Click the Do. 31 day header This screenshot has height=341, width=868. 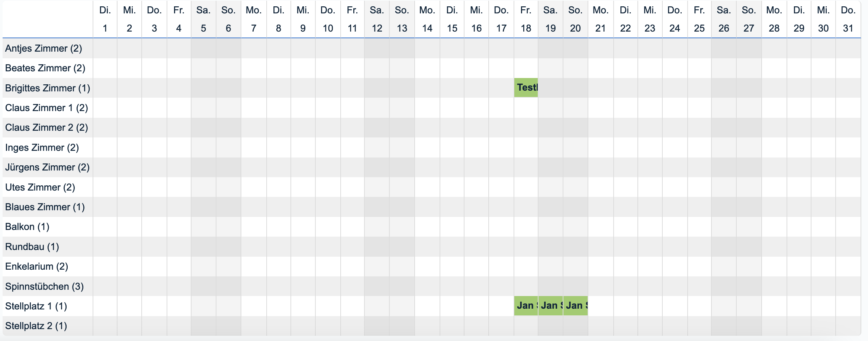tap(848, 19)
